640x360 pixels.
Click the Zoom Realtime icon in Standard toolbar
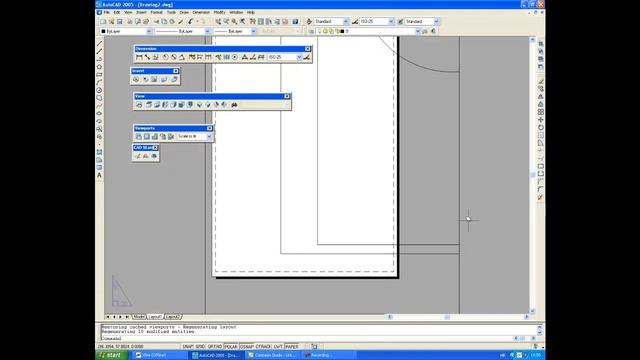(226, 22)
